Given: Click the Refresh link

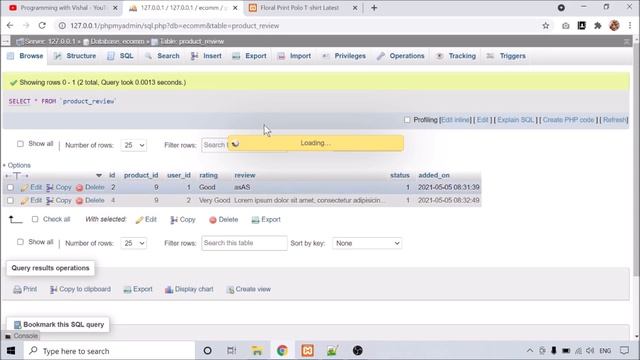Looking at the screenshot, I should coord(615,120).
